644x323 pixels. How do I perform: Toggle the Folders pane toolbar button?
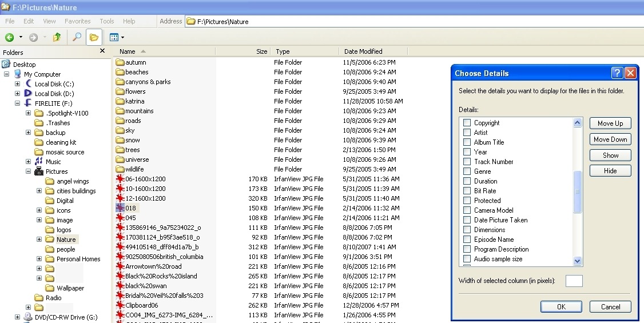(94, 37)
